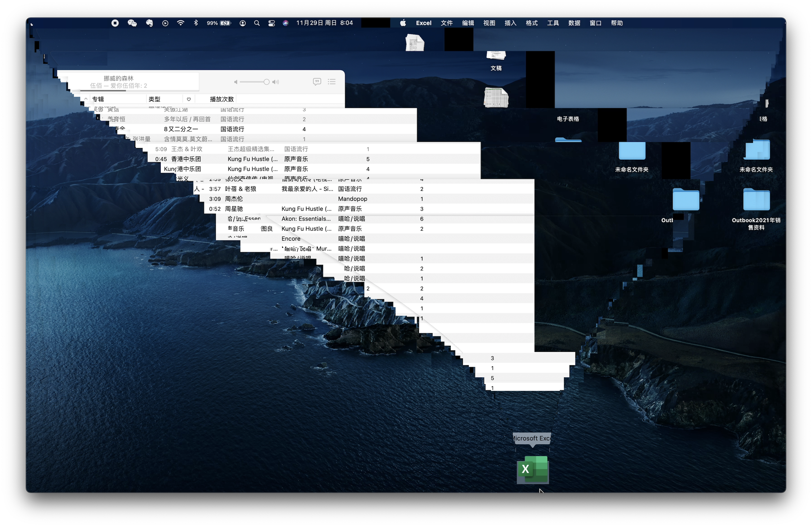Click the 类型 column header
Viewport: 812px width, 527px height.
[x=155, y=99]
